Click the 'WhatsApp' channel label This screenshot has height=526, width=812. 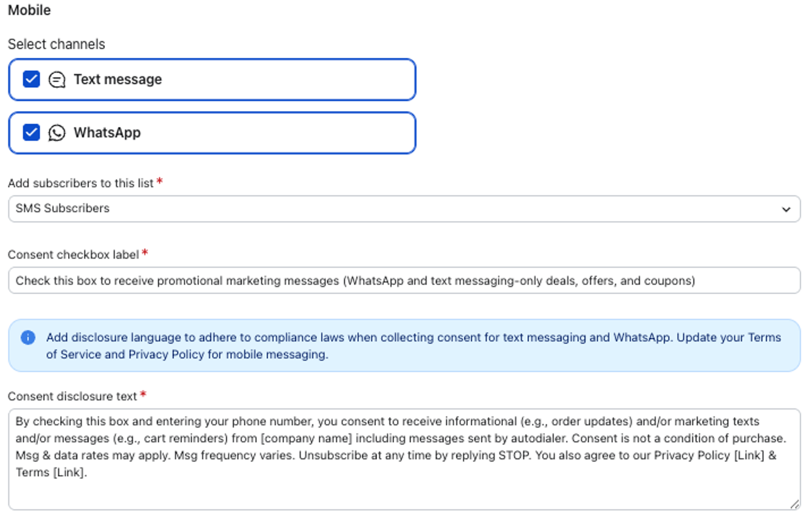[x=107, y=133]
